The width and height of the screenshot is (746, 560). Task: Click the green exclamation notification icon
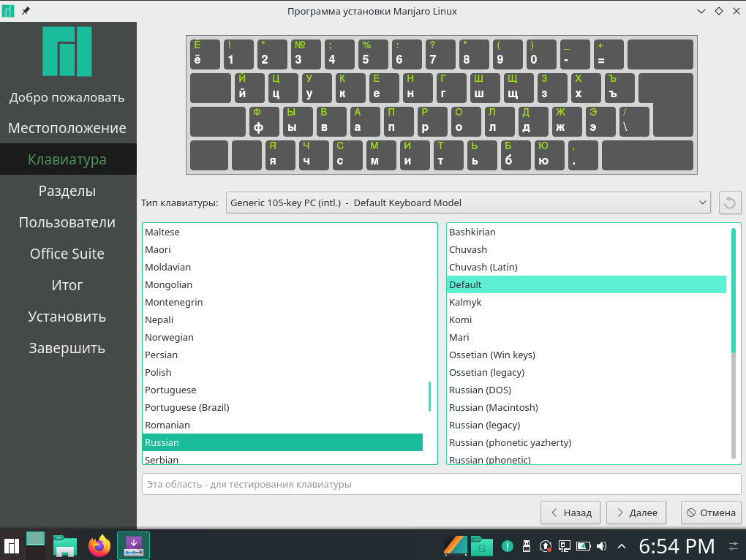pos(508,546)
